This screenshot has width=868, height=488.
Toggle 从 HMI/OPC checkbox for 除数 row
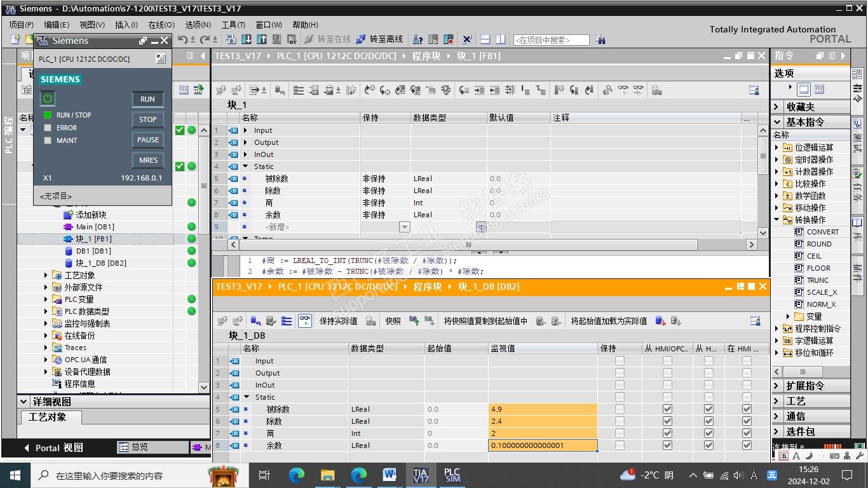tap(667, 421)
